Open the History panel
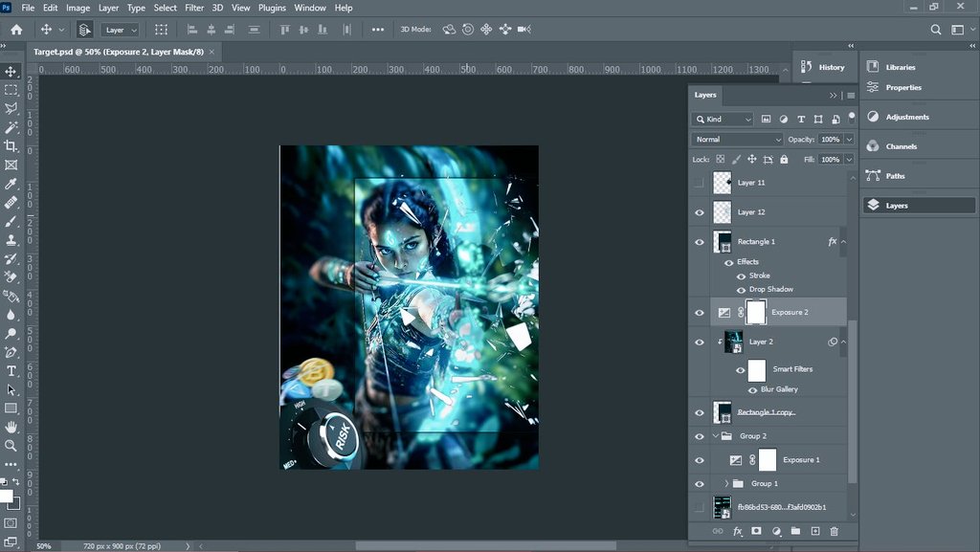This screenshot has height=552, width=980. (x=825, y=67)
